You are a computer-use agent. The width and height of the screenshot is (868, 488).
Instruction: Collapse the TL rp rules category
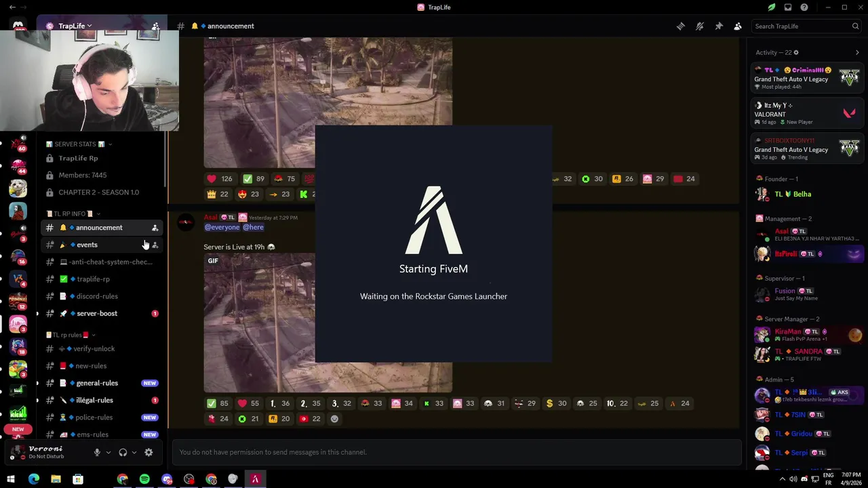tap(71, 335)
